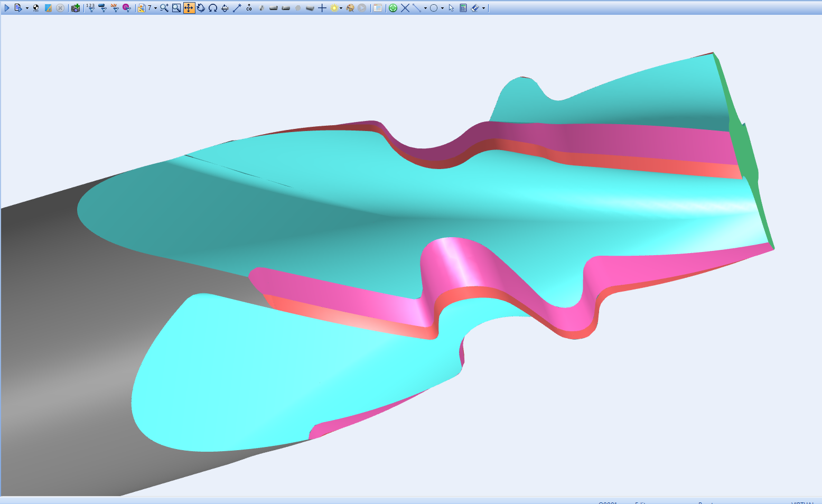Click the green target crosshair icon

click(x=393, y=8)
